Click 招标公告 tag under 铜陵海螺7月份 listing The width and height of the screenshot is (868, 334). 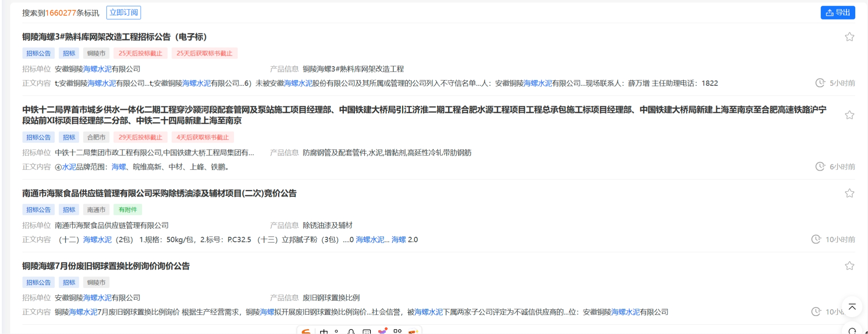pos(38,283)
